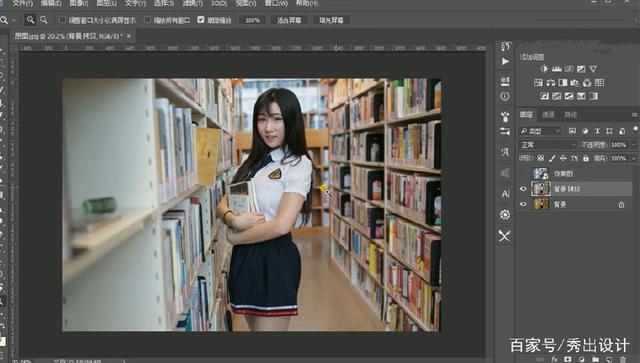640x363 pixels.
Task: Add a Photo Filter adjustment
Action: (x=575, y=82)
